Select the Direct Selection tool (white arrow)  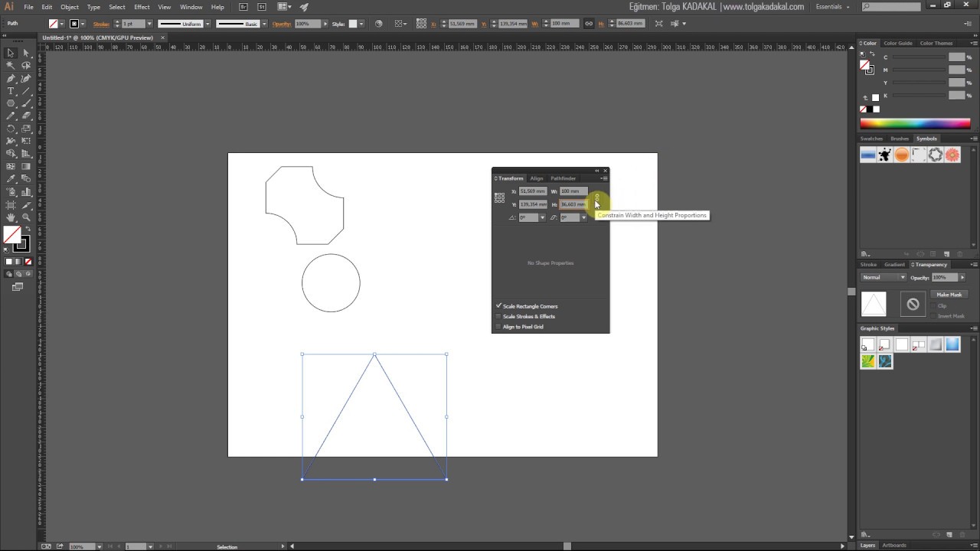pyautogui.click(x=25, y=53)
